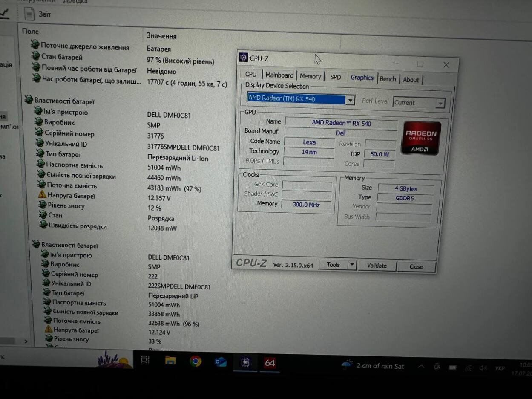This screenshot has width=532, height=399.
Task: Click the Validate button
Action: (377, 266)
